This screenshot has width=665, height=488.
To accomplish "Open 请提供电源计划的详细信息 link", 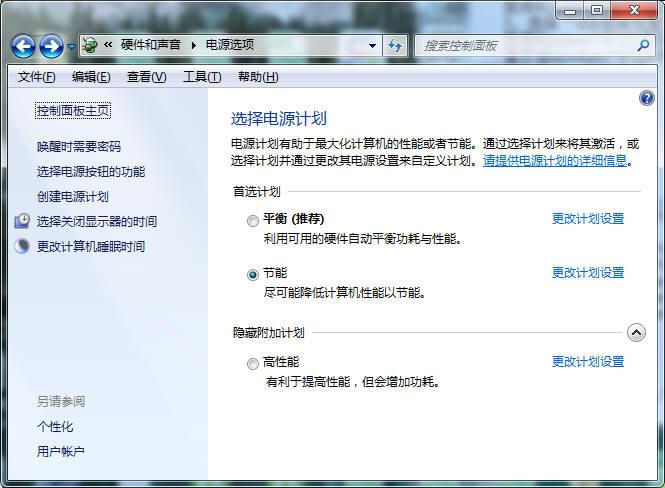I will [555, 161].
